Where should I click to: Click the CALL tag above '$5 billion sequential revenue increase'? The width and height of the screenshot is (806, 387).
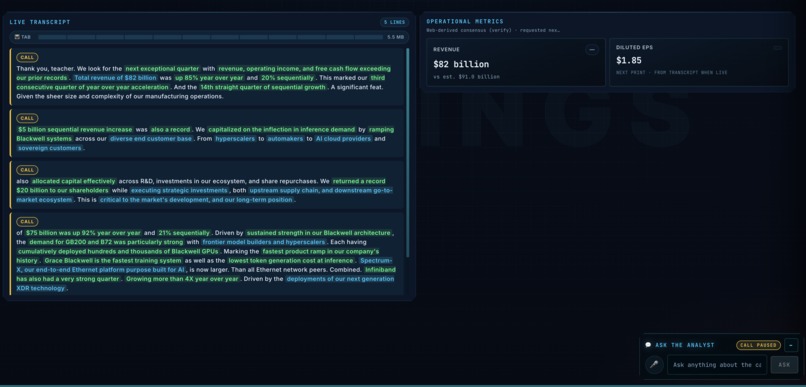27,118
